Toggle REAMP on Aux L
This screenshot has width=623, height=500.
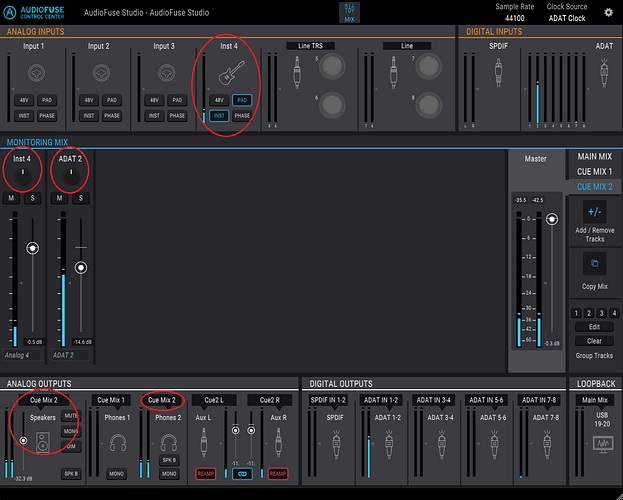click(x=206, y=474)
